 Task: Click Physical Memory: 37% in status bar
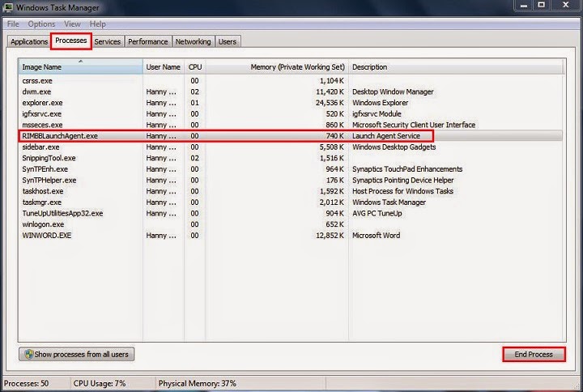[x=197, y=383]
